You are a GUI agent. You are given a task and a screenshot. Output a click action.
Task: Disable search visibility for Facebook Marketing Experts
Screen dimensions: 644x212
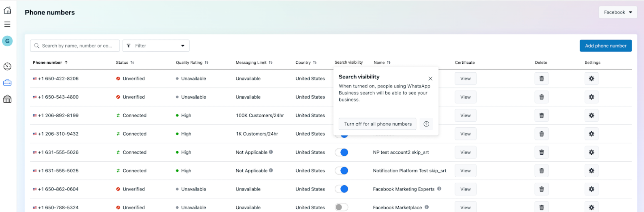(x=341, y=189)
